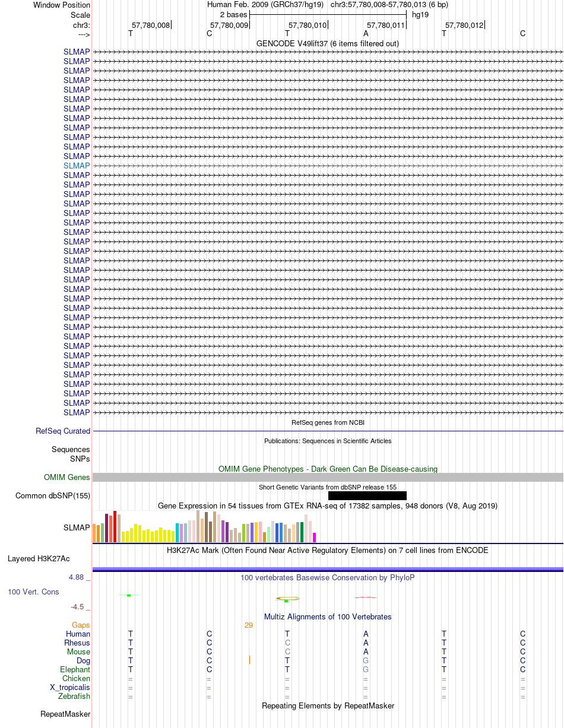This screenshot has height=728, width=564.
Task: Click the blue H3K27Ac signal bar
Action: point(328,569)
